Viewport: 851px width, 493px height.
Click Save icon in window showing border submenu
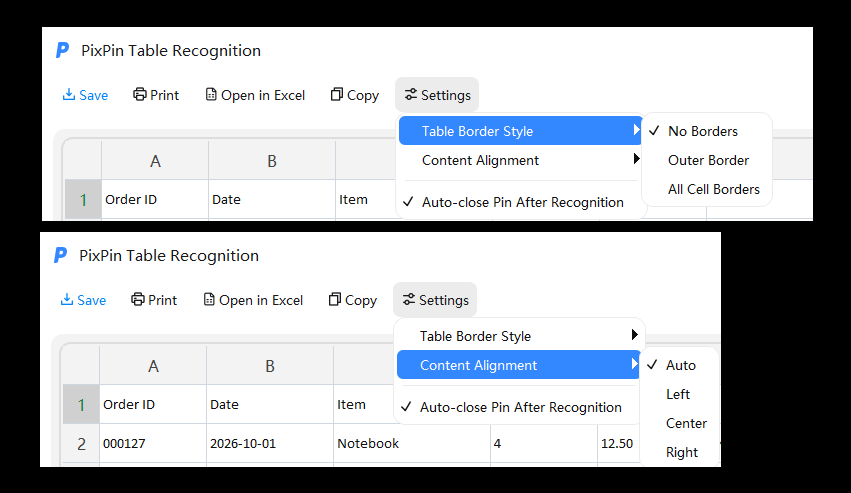pos(68,94)
